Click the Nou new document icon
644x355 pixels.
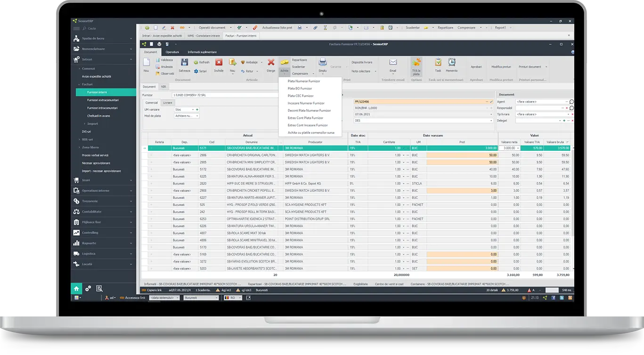click(146, 62)
